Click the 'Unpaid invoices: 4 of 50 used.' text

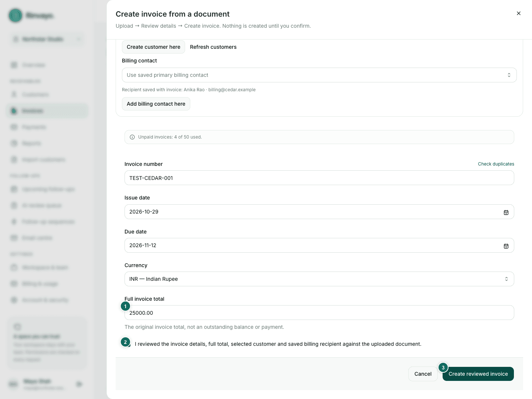[170, 137]
